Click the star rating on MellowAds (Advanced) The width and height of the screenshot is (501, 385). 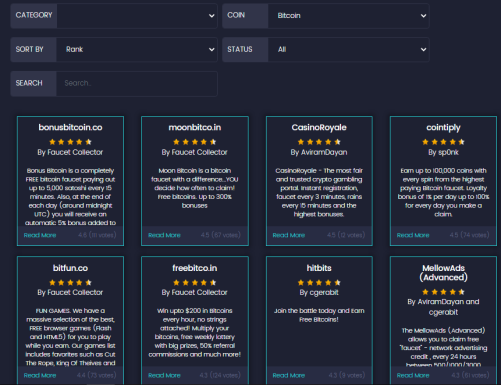point(443,292)
